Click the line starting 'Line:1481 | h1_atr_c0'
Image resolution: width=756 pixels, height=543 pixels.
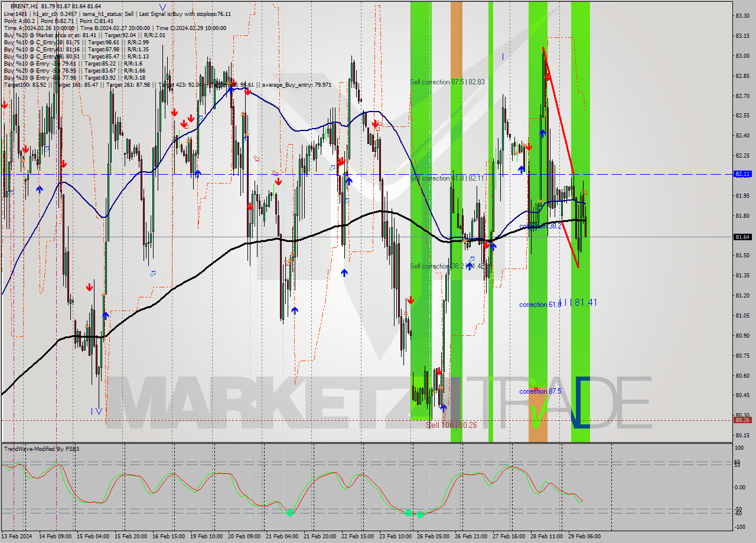[x=117, y=14]
